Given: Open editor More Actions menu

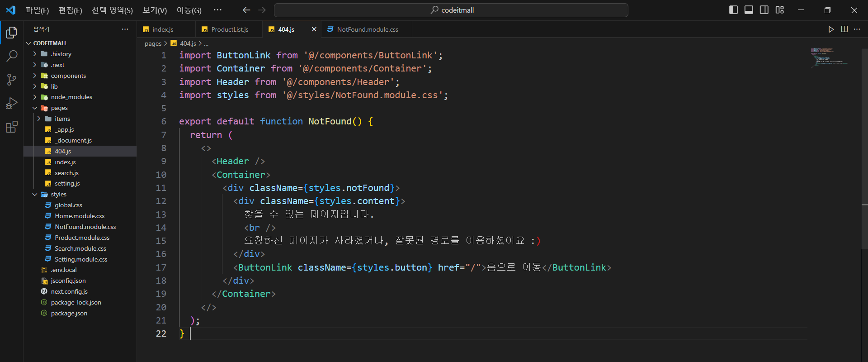Looking at the screenshot, I should point(857,29).
